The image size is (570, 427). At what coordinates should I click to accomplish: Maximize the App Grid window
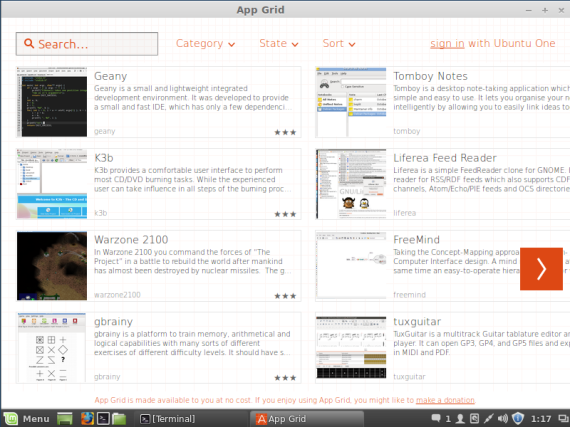pyautogui.click(x=545, y=11)
